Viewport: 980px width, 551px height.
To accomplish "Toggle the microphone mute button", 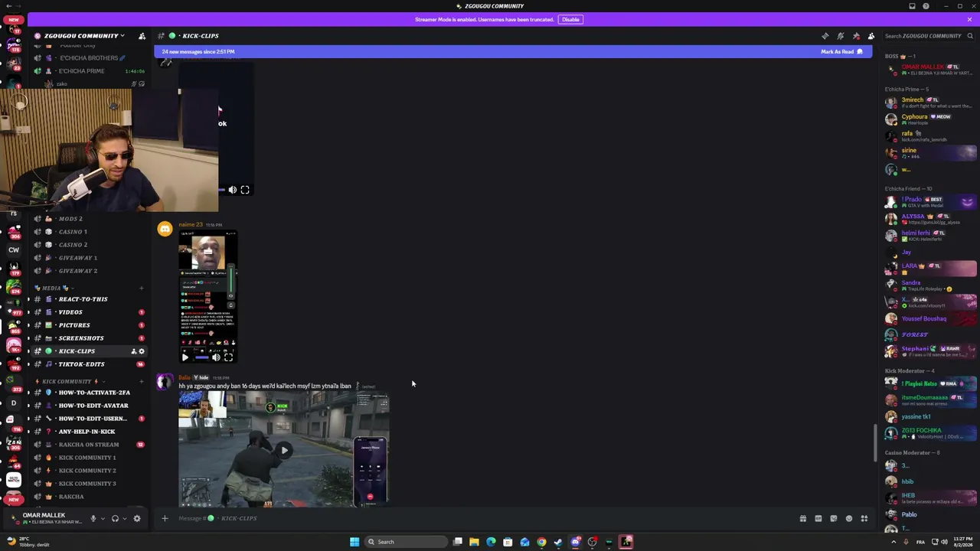I will pyautogui.click(x=93, y=518).
